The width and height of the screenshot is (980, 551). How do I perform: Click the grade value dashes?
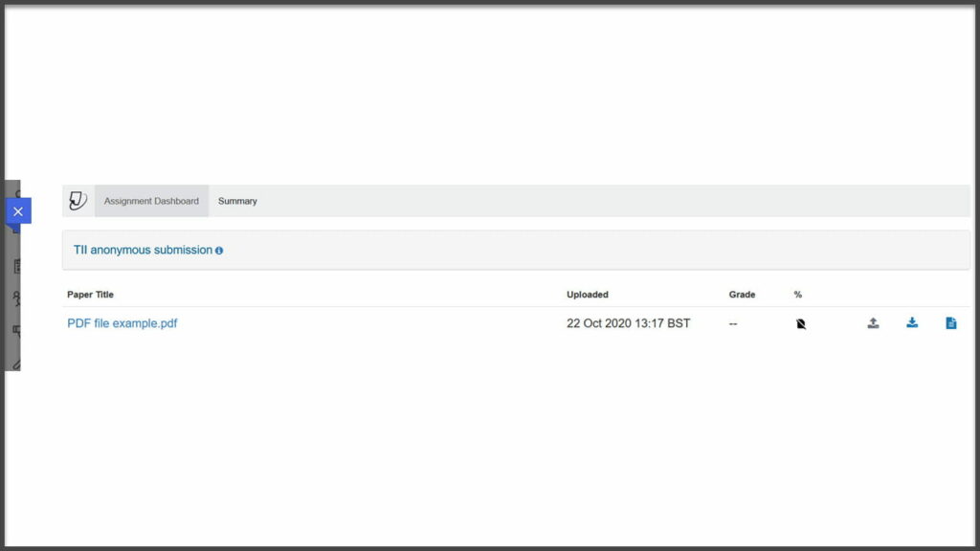(x=733, y=323)
